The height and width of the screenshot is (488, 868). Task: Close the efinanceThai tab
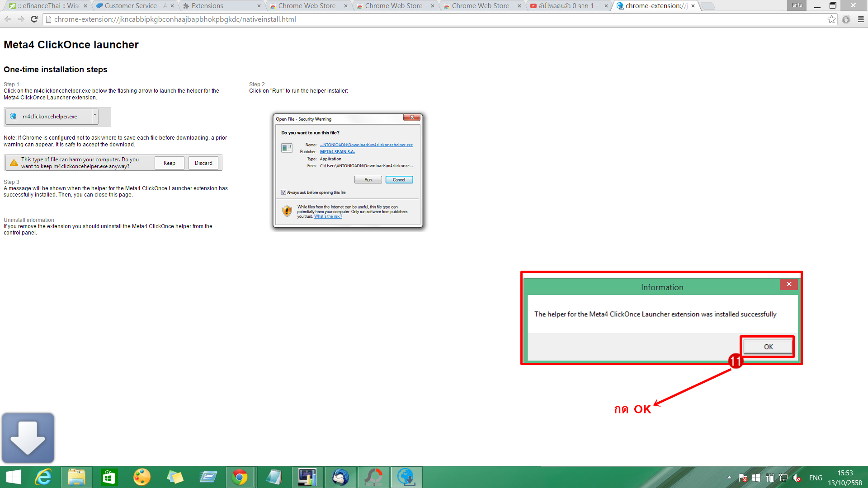click(85, 6)
